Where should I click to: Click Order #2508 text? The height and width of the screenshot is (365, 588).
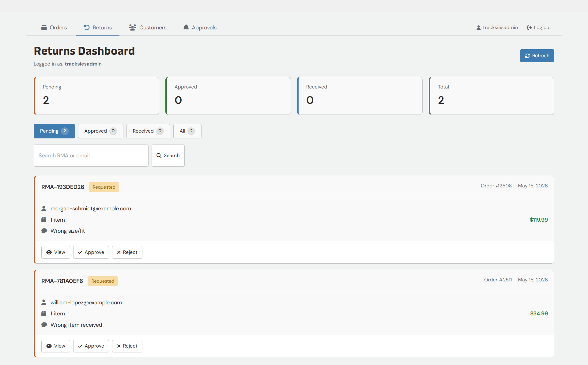tap(496, 186)
